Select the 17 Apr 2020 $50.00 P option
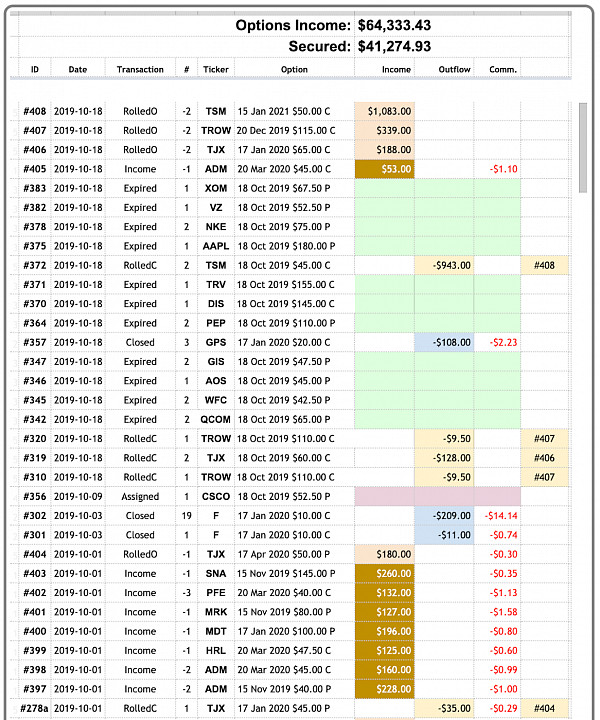 (294, 555)
